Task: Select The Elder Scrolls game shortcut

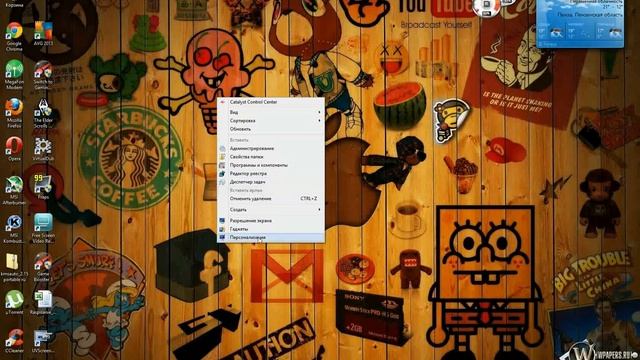Action: click(x=43, y=113)
